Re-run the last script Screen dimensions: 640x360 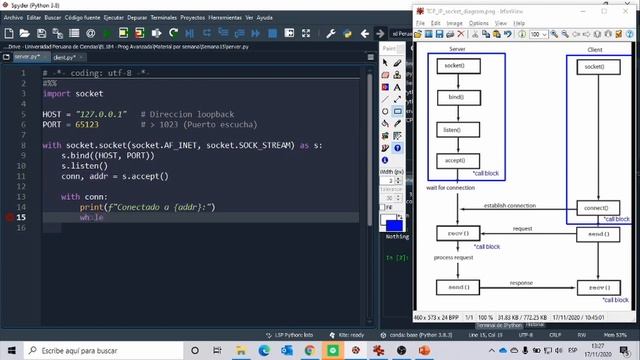click(173, 33)
